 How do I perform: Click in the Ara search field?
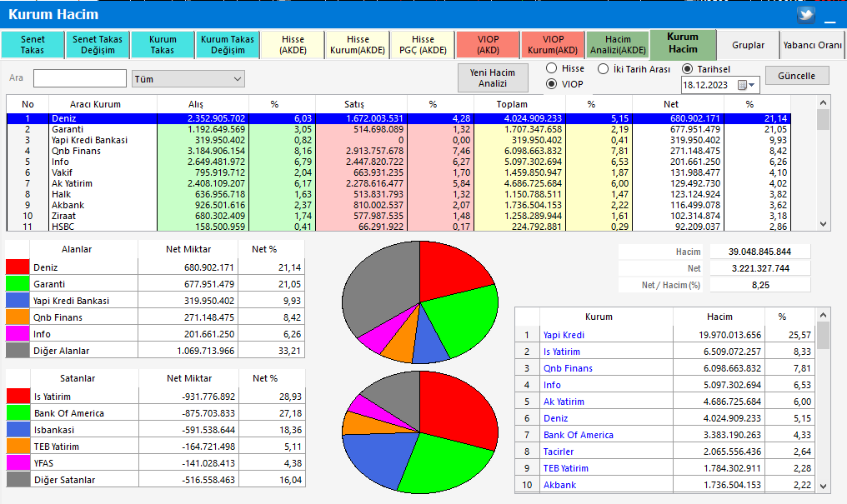pyautogui.click(x=80, y=78)
